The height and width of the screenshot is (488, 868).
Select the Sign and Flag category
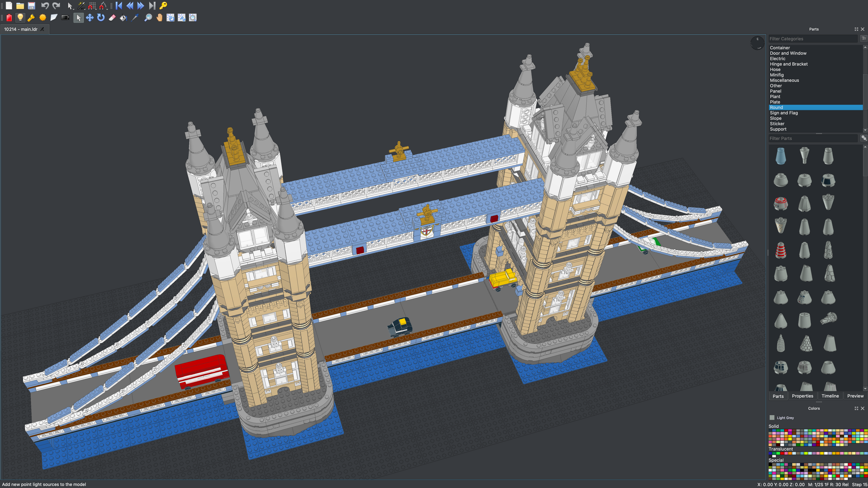point(784,113)
